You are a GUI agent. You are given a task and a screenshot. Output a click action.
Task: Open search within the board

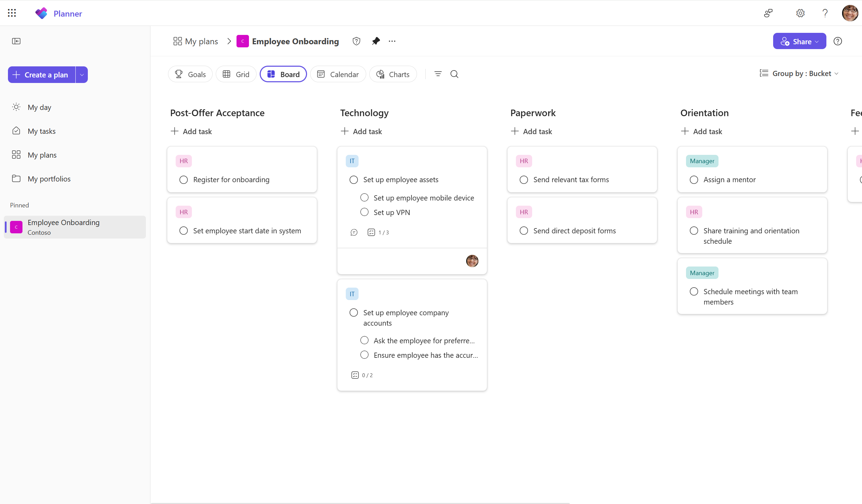(x=454, y=74)
